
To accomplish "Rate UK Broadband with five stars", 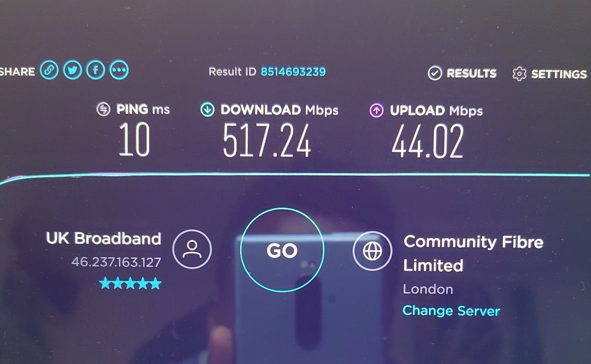I will tap(130, 283).
